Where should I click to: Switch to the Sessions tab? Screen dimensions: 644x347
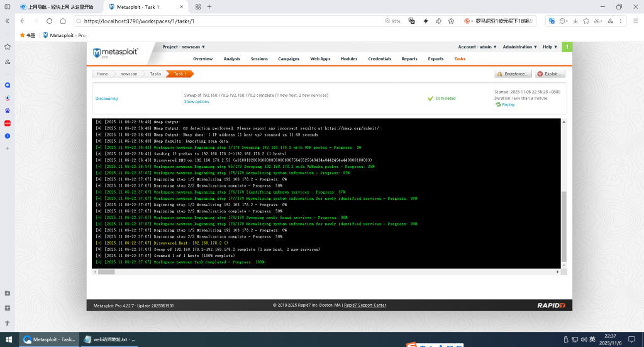tap(259, 58)
